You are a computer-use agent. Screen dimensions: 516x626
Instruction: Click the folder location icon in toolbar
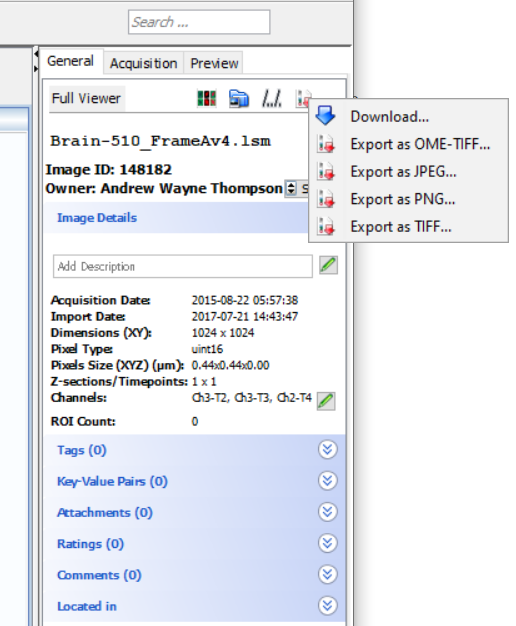239,99
